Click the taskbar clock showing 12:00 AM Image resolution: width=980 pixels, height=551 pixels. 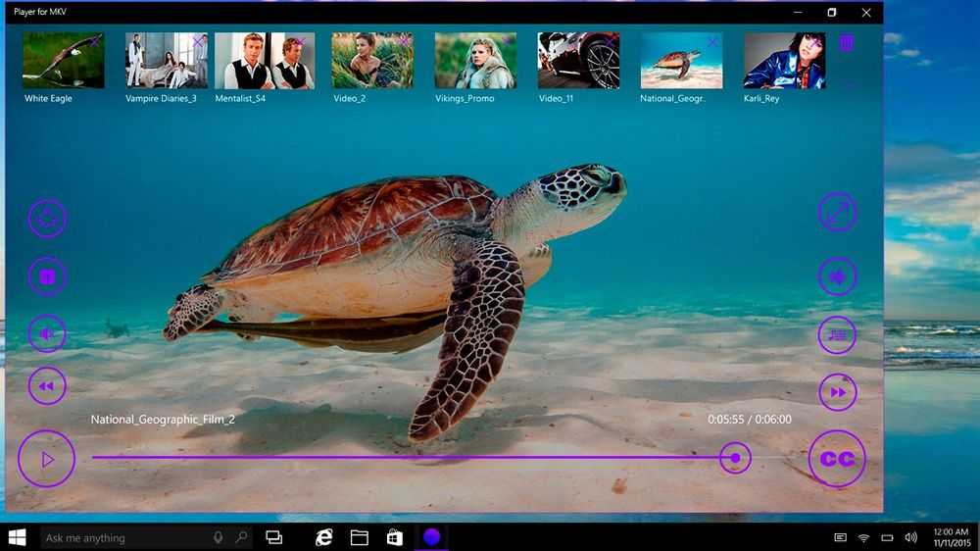coord(951,538)
